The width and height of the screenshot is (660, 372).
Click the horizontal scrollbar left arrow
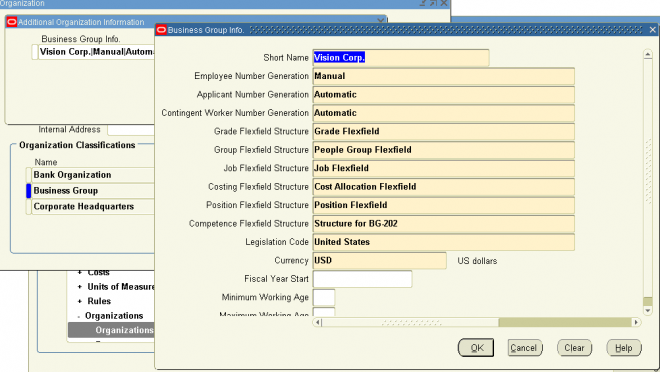point(318,322)
